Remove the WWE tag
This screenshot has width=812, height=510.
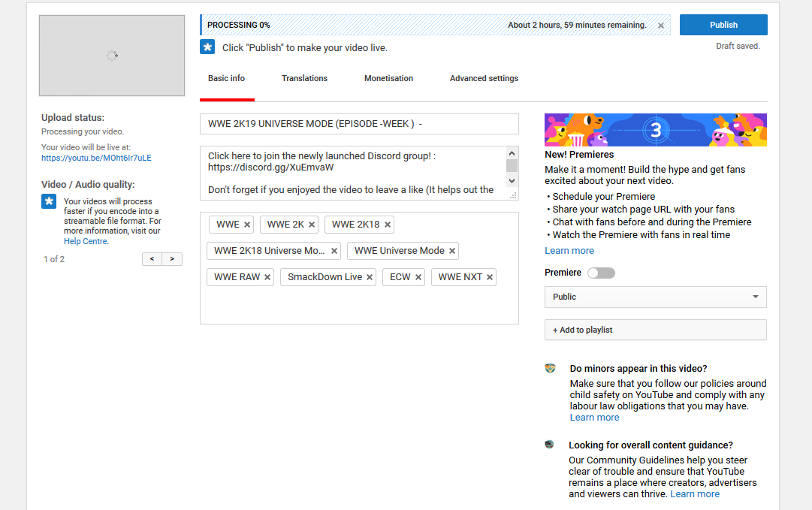(x=247, y=225)
